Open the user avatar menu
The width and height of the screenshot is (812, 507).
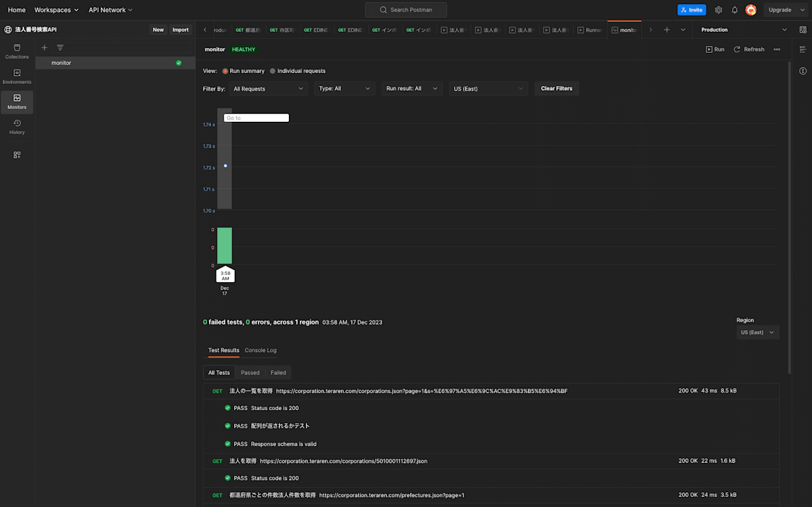click(x=751, y=10)
